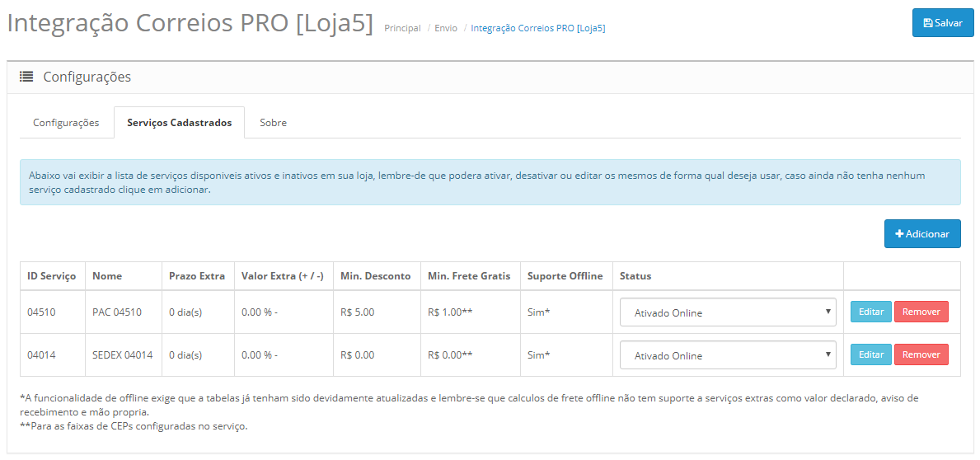Click the Nome column header
The height and width of the screenshot is (460, 980).
(x=107, y=276)
